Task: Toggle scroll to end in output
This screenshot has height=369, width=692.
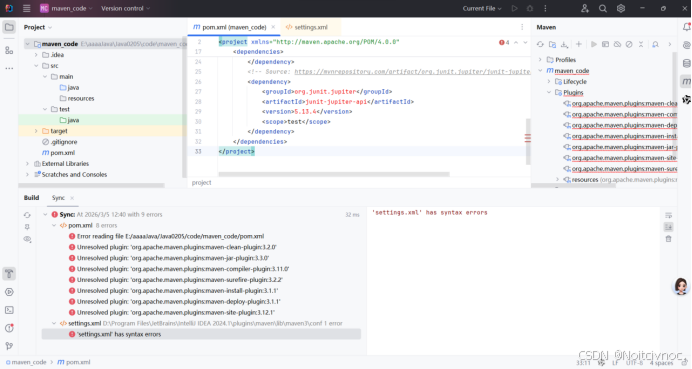Action: point(669,227)
